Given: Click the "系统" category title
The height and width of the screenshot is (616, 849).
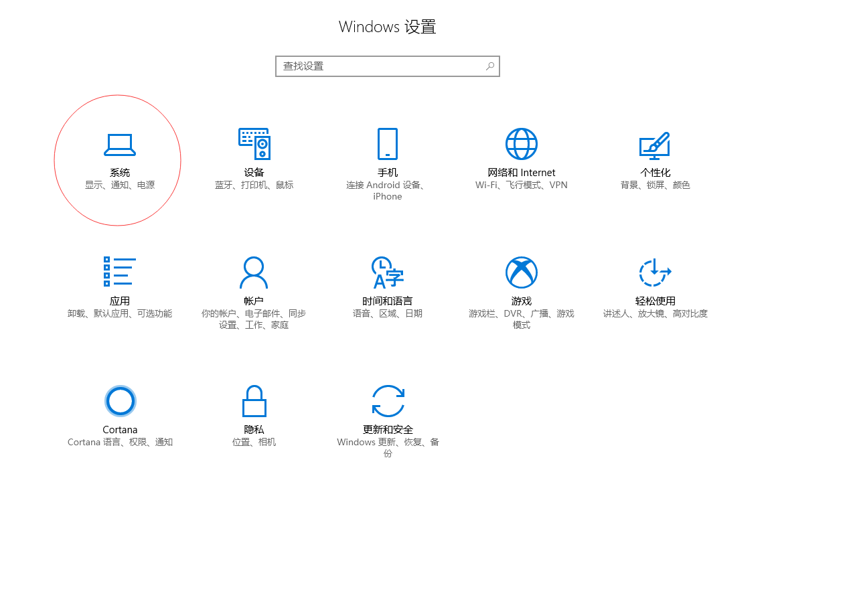Looking at the screenshot, I should (x=120, y=173).
